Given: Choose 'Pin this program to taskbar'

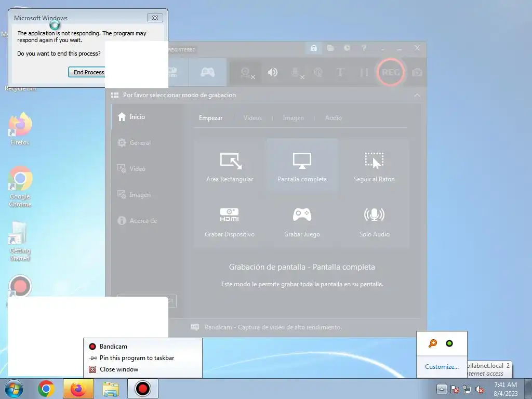Looking at the screenshot, I should (x=143, y=358).
